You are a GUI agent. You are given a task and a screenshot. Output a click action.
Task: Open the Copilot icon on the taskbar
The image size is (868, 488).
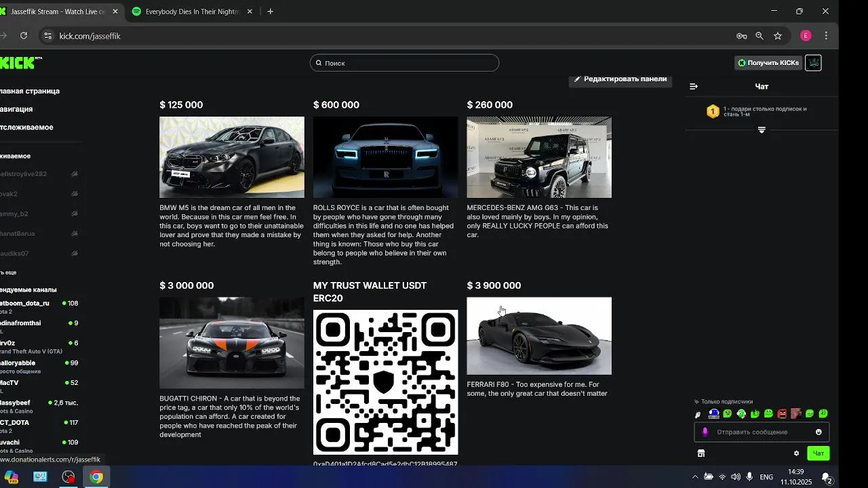coord(12,477)
